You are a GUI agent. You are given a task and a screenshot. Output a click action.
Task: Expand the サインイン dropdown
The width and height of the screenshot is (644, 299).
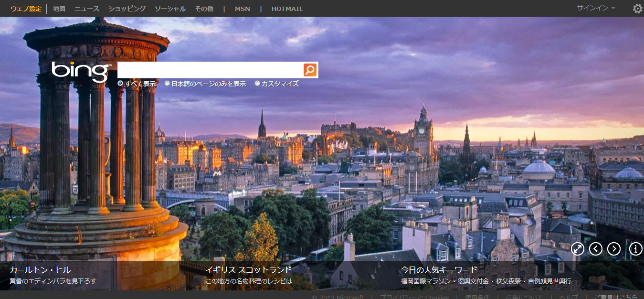[595, 8]
